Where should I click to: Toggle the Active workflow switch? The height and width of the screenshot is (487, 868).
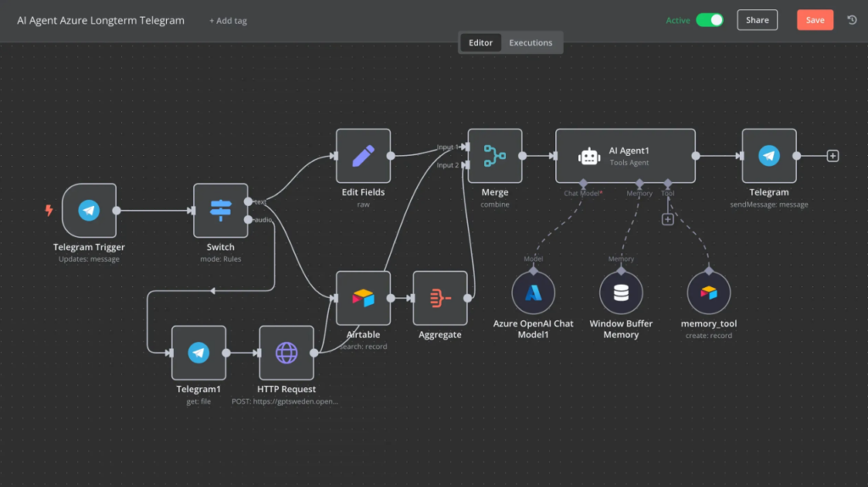709,20
